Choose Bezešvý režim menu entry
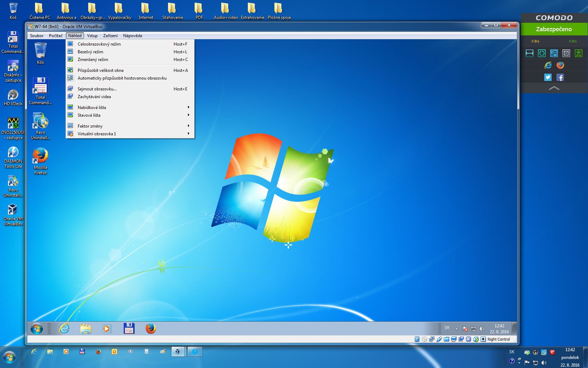This screenshot has width=588, height=368. 130,52
